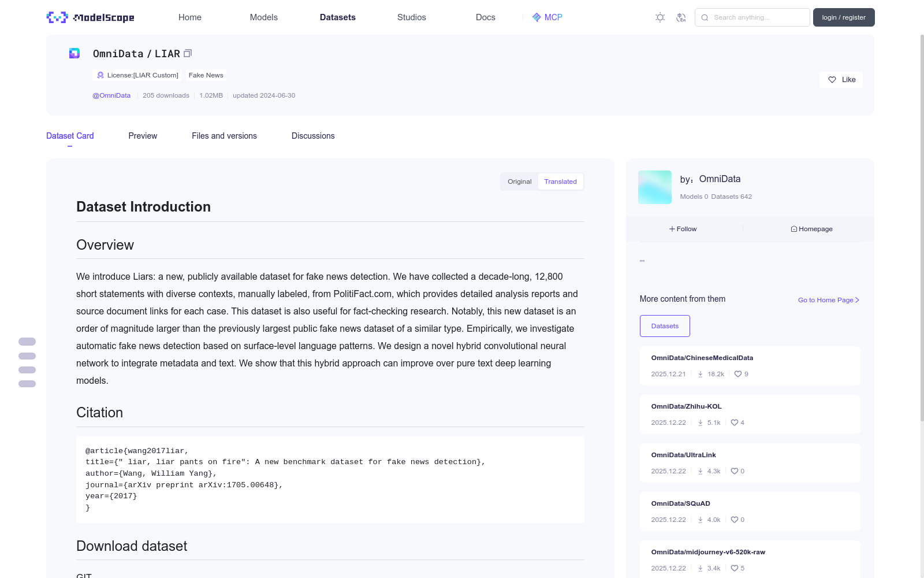This screenshot has height=578, width=924.
Task: Click heart icon on Zhihu-KOL card
Action: 735,423
